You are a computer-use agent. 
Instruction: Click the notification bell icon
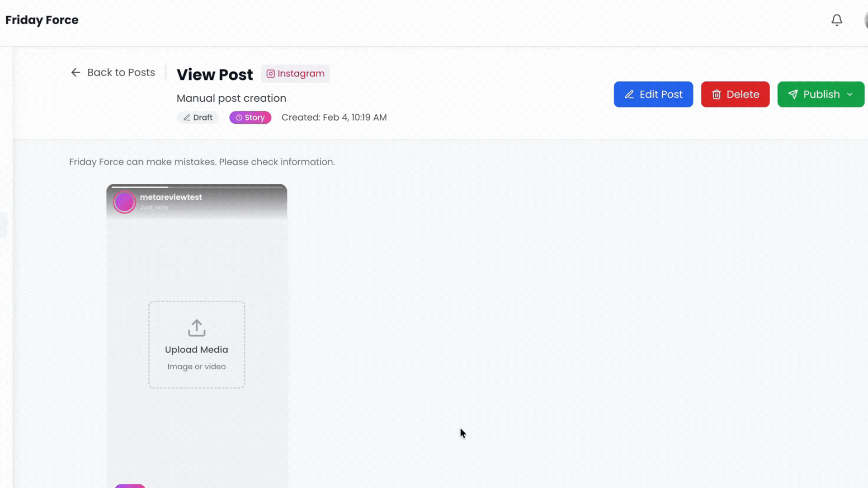(x=837, y=20)
